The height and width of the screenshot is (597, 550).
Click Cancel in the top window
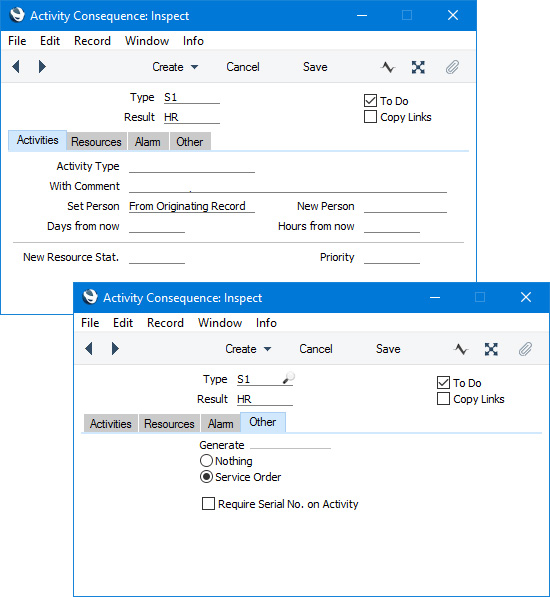click(243, 67)
